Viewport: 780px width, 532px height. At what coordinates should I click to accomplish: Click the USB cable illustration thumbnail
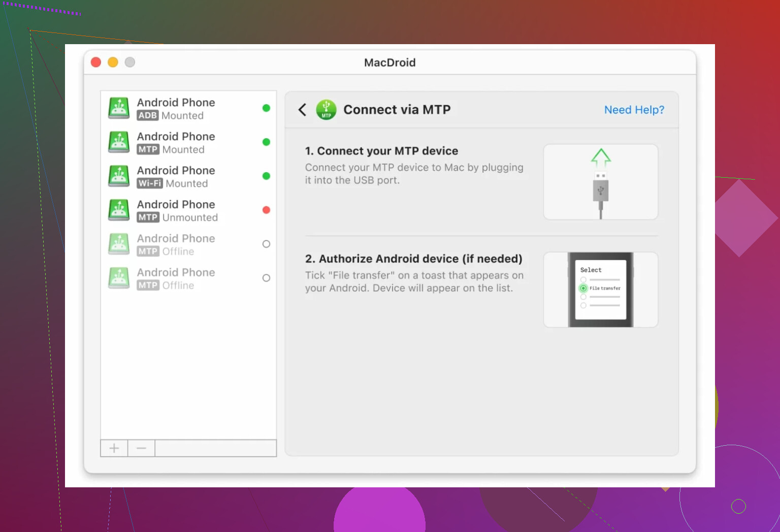tap(601, 182)
